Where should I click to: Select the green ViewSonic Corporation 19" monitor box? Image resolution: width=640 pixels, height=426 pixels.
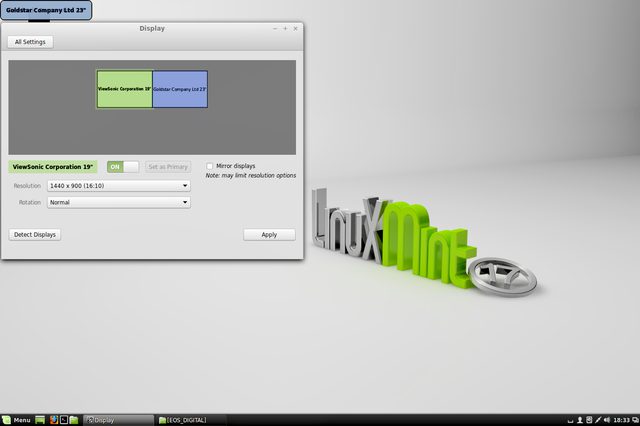pos(124,89)
